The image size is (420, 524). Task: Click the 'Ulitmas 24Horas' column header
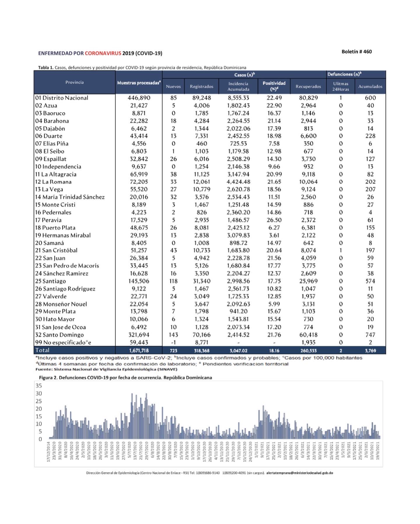(x=341, y=86)
